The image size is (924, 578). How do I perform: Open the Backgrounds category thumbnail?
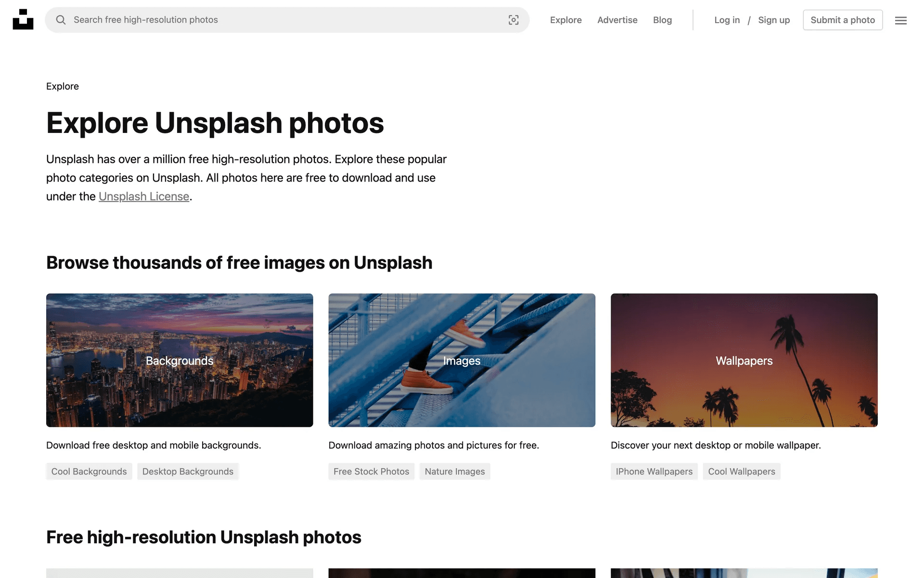(x=180, y=360)
